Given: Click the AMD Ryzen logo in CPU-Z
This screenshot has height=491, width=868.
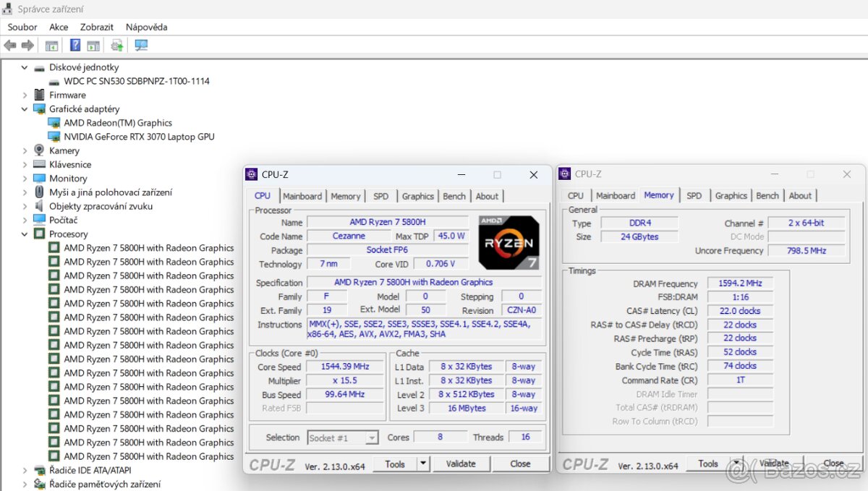Looking at the screenshot, I should 509,241.
